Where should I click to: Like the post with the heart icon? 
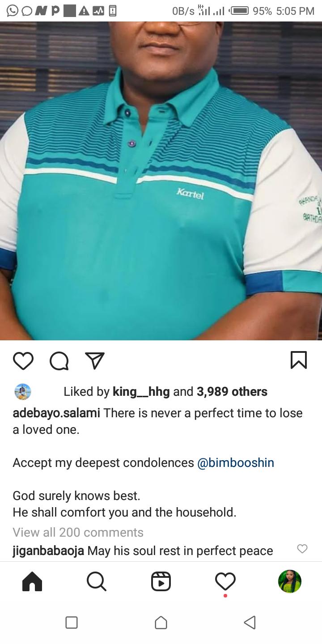click(x=23, y=360)
